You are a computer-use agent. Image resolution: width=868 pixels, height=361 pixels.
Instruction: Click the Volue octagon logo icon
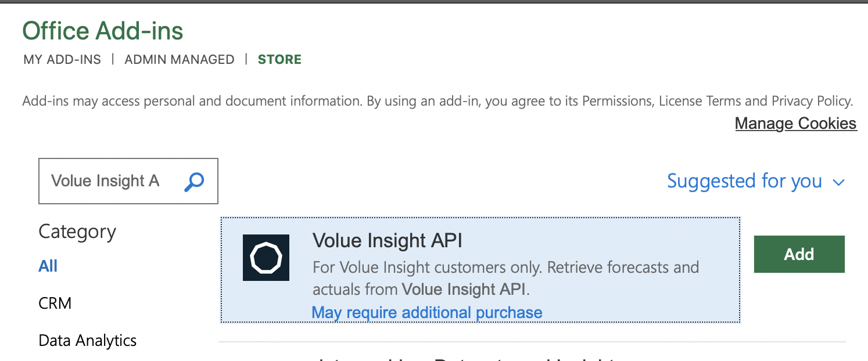tap(266, 258)
